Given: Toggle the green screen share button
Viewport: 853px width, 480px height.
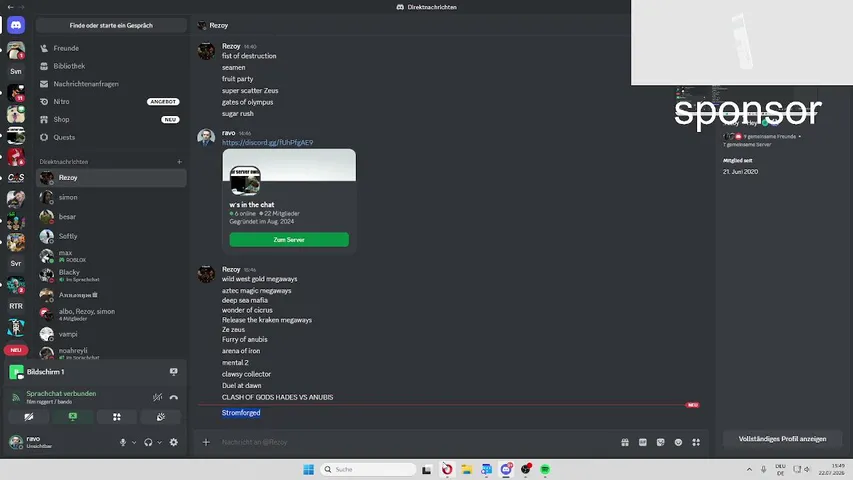Looking at the screenshot, I should tap(73, 417).
